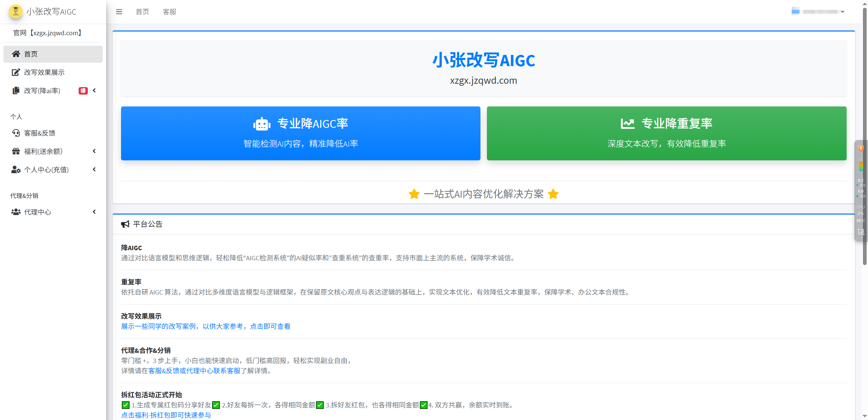Screen dimensions: 868x420
Task: Click the 点击福利-拆红包即可快速参与 link
Action: tap(166, 415)
